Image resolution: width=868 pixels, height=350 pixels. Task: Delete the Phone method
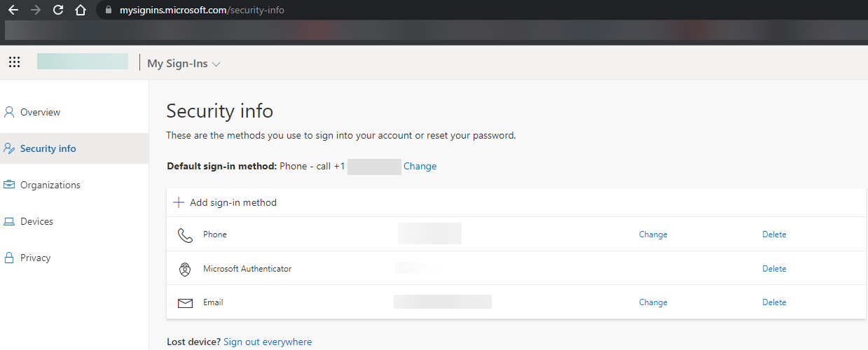coord(774,234)
